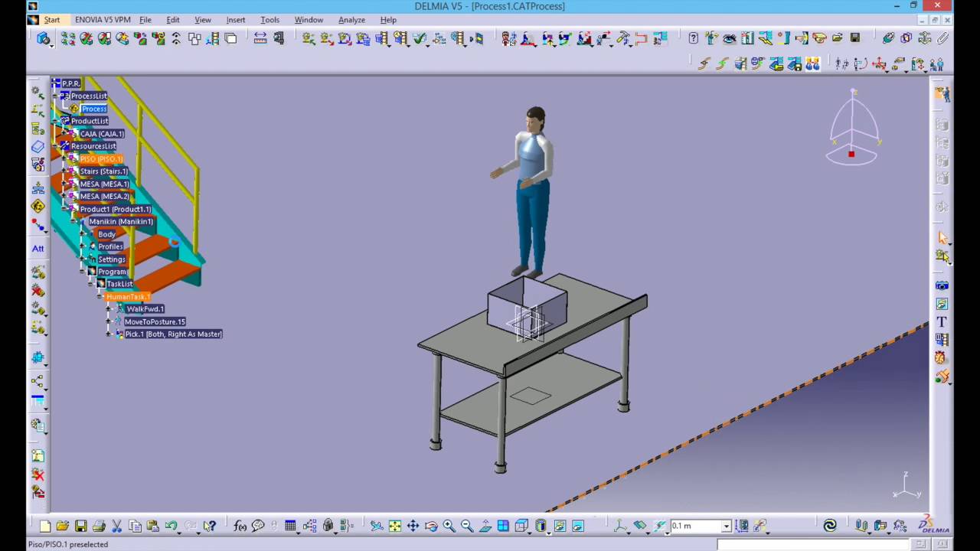Select the P.P.R. root tree node
This screenshot has height=551, width=980.
(x=70, y=83)
